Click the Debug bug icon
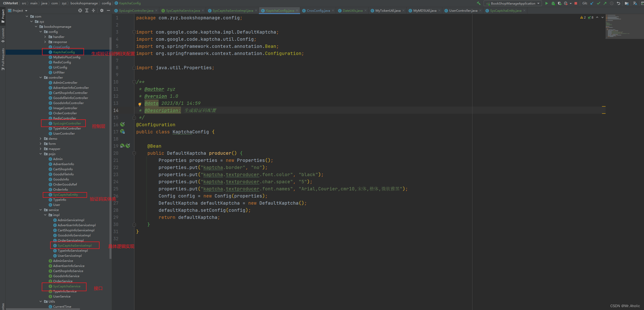This screenshot has height=310, width=644. (553, 3)
